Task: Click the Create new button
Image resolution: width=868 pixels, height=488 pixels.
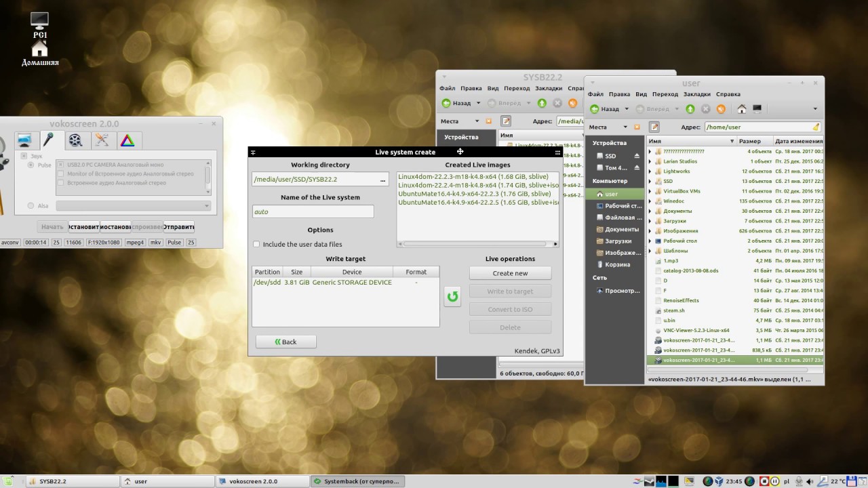Action: (510, 273)
